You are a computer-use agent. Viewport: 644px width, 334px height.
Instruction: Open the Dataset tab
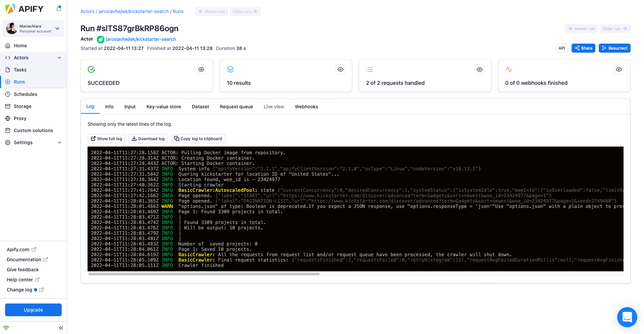(x=201, y=107)
